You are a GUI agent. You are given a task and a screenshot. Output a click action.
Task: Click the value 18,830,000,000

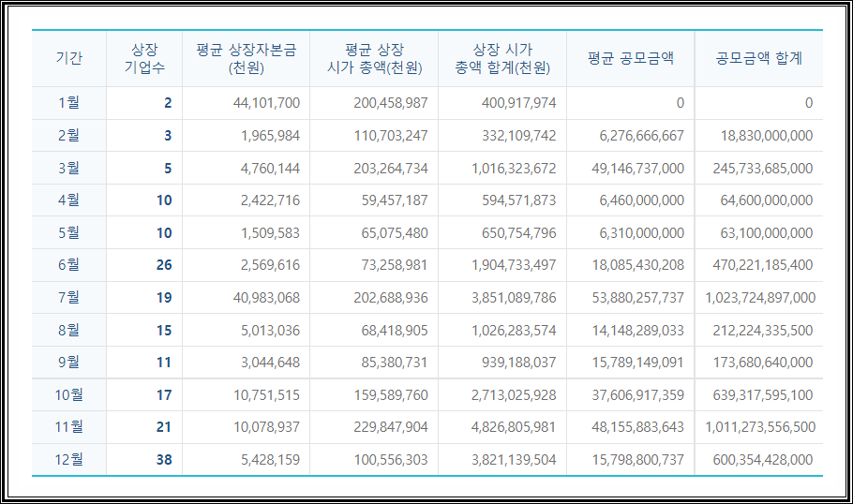767,136
